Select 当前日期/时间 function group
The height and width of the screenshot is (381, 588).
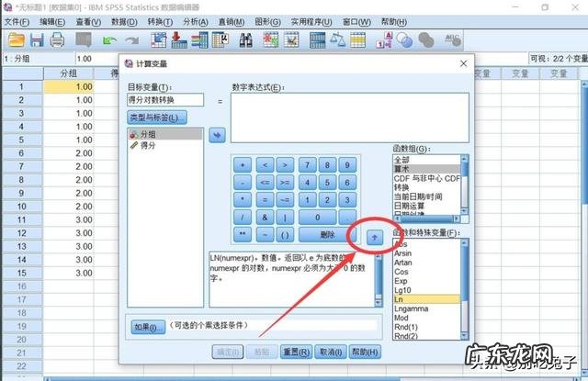426,196
